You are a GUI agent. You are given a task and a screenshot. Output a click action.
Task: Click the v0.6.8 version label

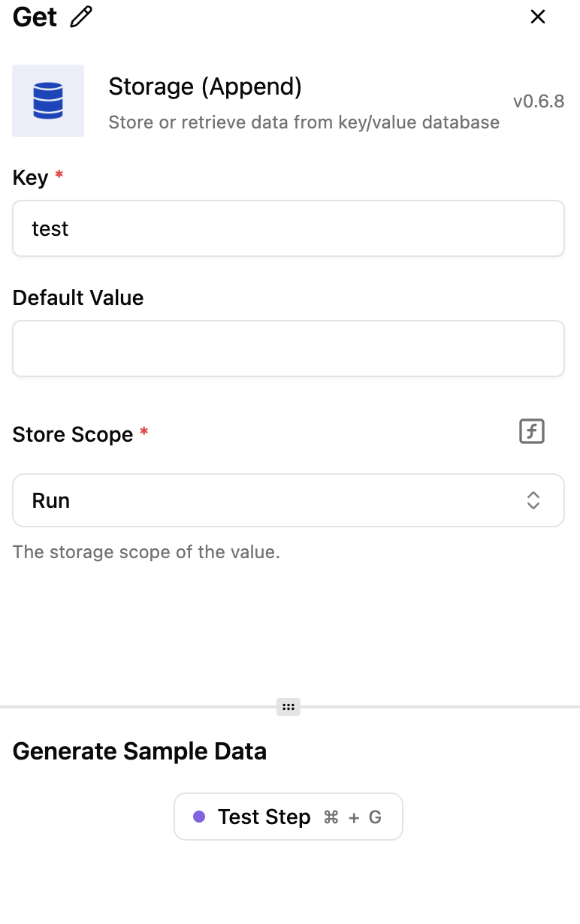tap(539, 101)
